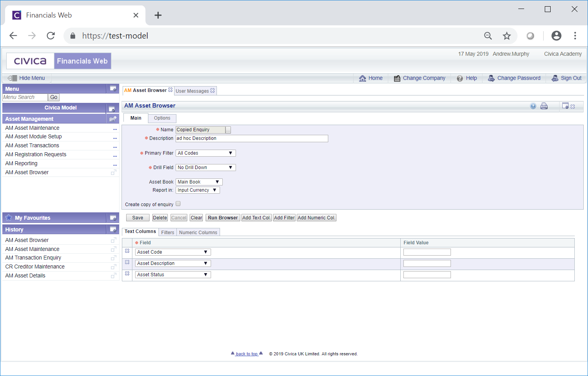
Task: Expand AM Registration Requests submenu dots
Action: pyautogui.click(x=115, y=156)
